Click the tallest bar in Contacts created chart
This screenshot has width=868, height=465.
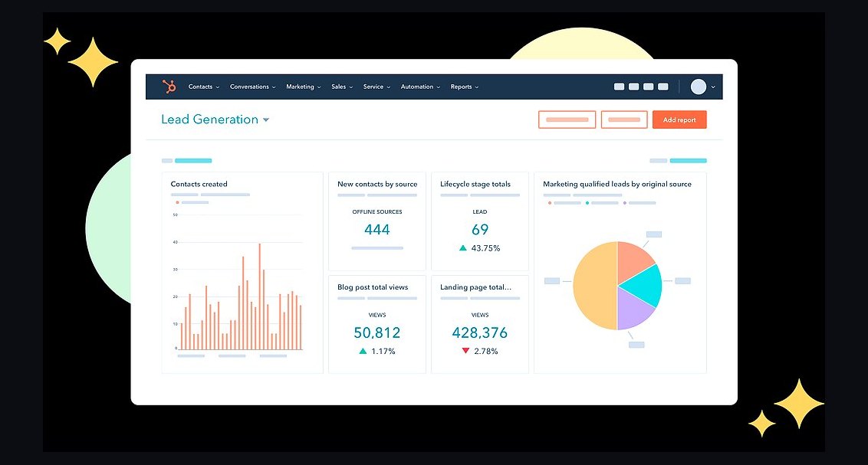[260, 296]
